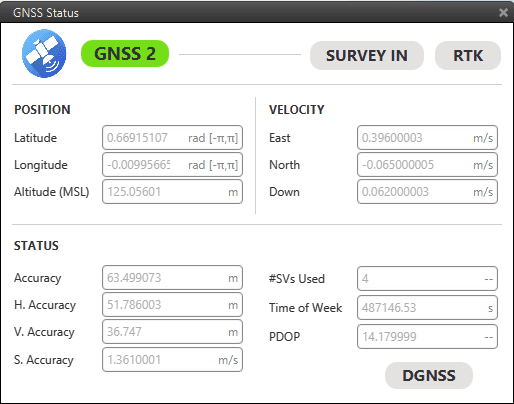Click the GNSS Status title text
514x404 pixels.
[46, 13]
